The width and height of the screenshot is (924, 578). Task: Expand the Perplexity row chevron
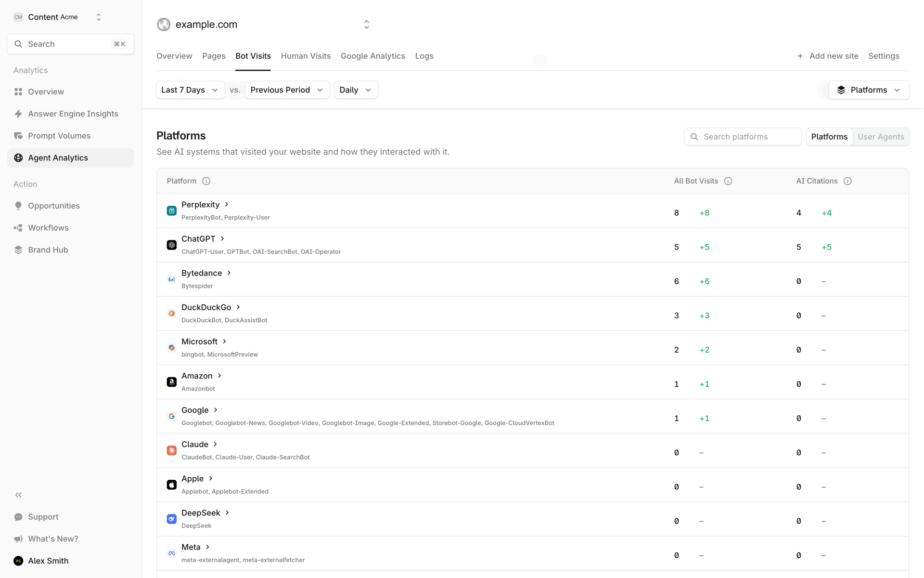coord(227,205)
